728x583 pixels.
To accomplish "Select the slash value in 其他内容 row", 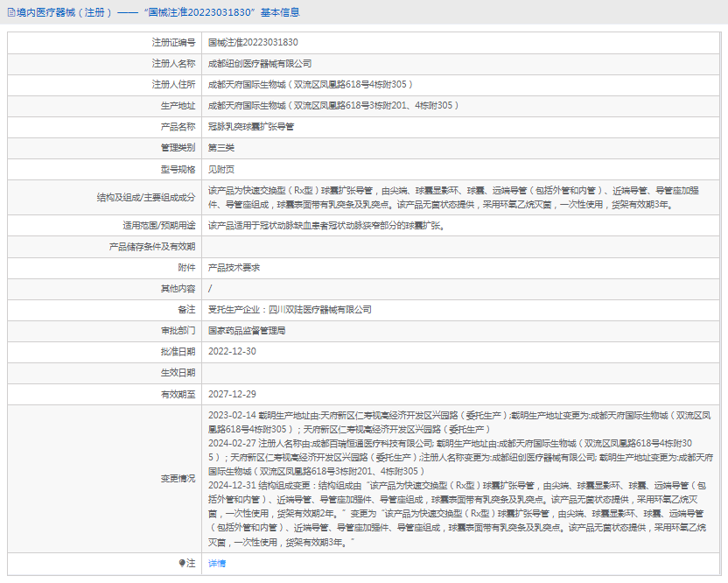I will [x=210, y=289].
